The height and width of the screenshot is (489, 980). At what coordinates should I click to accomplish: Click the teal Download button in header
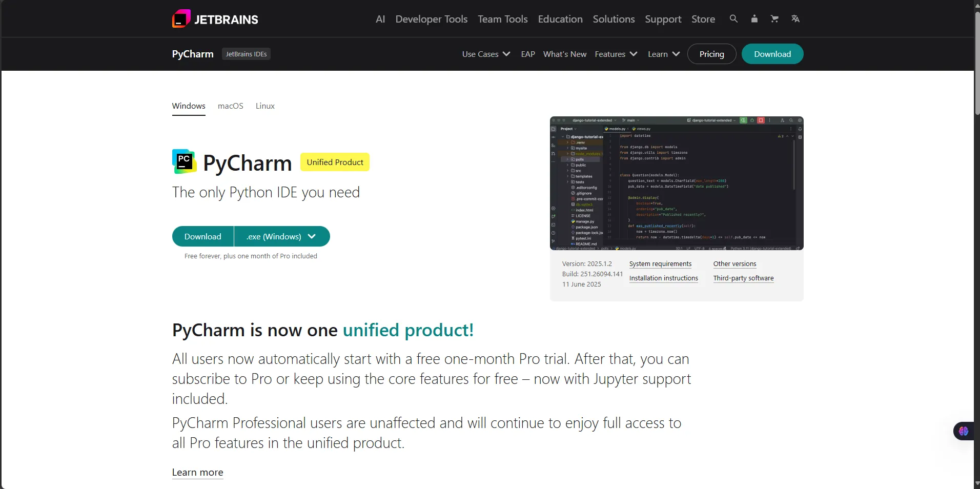[772, 54]
